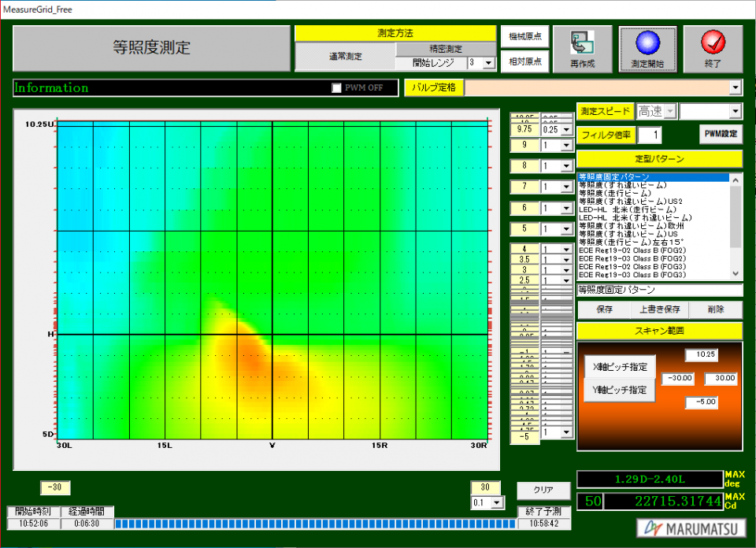
Task: Click the Information display bar
Action: [206, 87]
